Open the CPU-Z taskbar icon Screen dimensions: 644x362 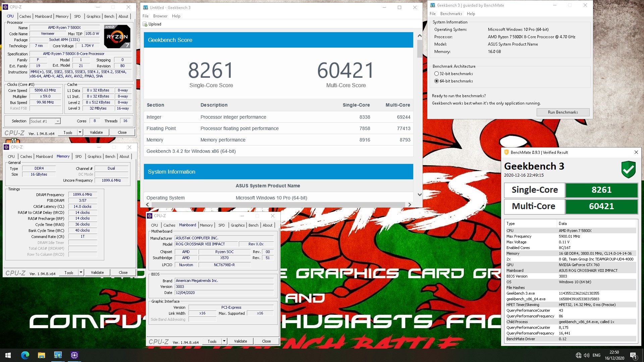pos(74,355)
